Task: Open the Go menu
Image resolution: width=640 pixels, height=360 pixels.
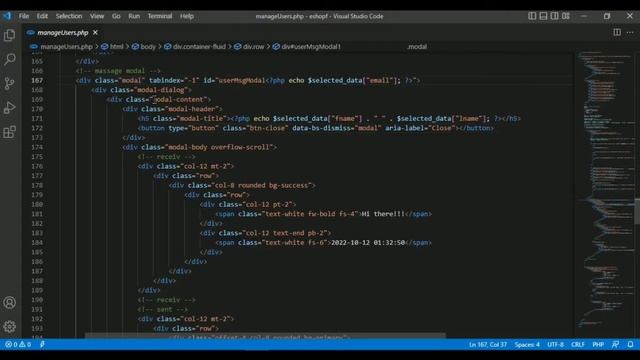Action: [116, 16]
